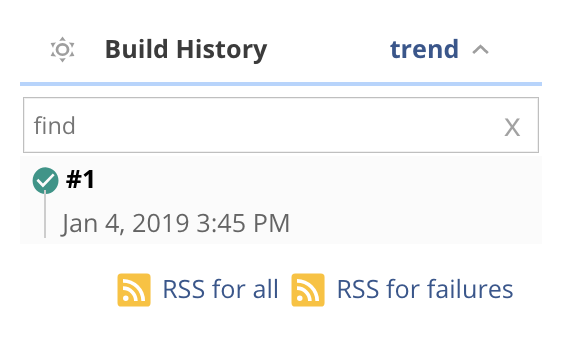Select the build #1 row background area
This screenshot has width=580, height=364.
click(281, 200)
